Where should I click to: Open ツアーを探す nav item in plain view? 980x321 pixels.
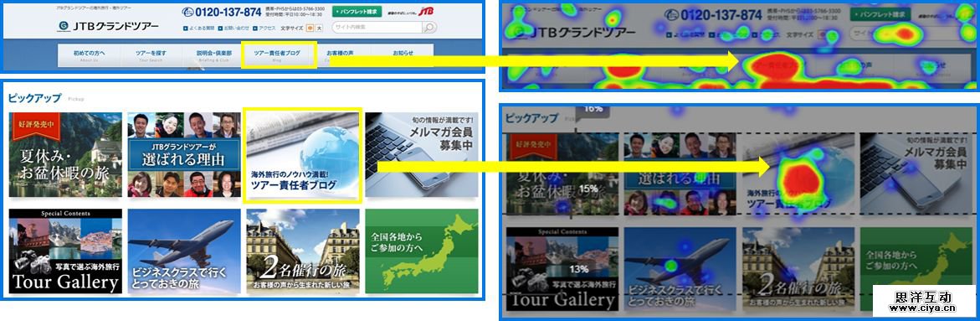point(151,55)
